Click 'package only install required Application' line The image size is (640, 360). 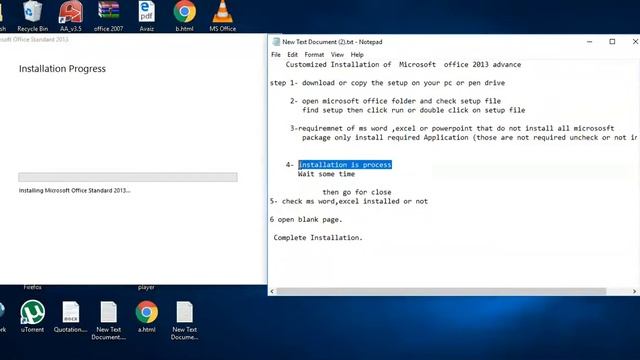tap(469, 138)
